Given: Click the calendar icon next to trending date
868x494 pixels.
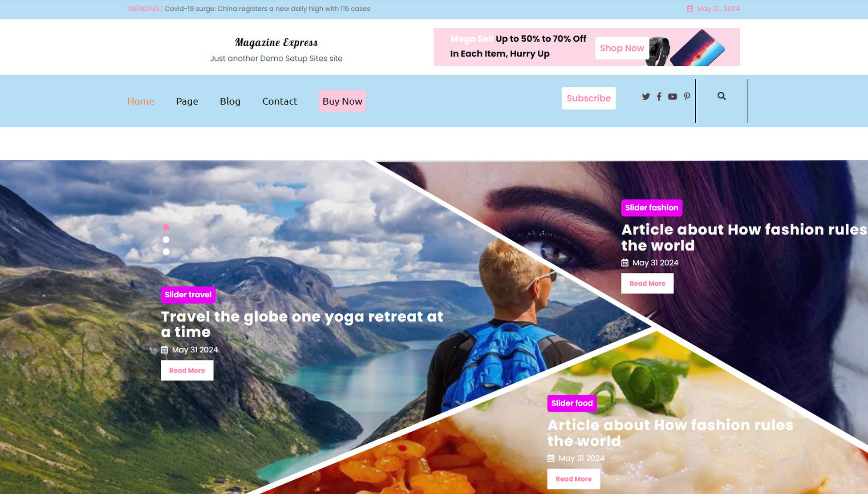Looking at the screenshot, I should pyautogui.click(x=689, y=8).
